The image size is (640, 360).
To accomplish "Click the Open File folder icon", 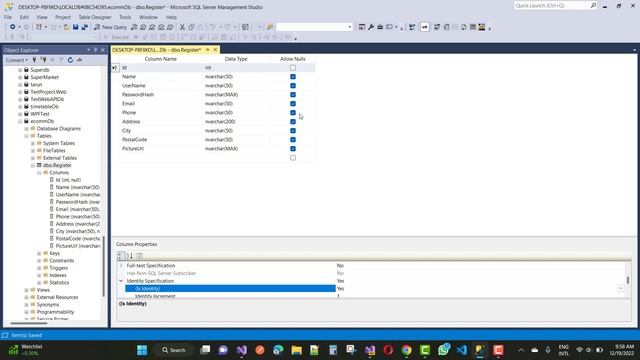I will click(66, 27).
